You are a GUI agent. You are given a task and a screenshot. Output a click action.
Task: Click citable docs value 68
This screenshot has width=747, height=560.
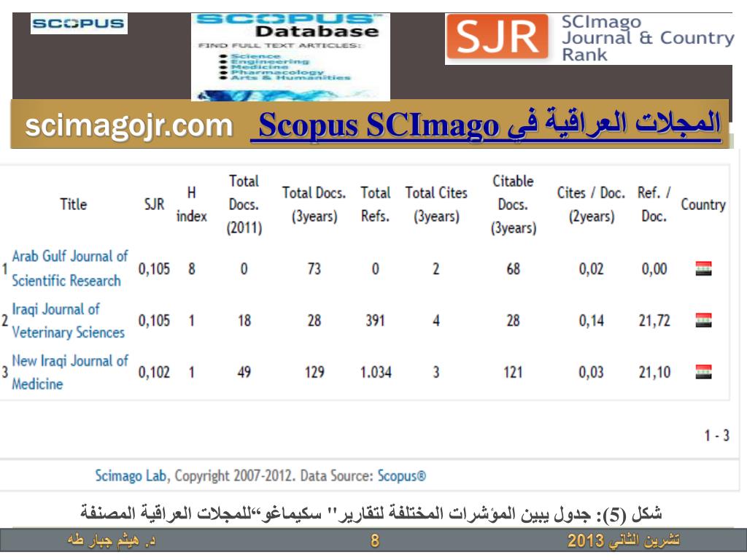(513, 269)
